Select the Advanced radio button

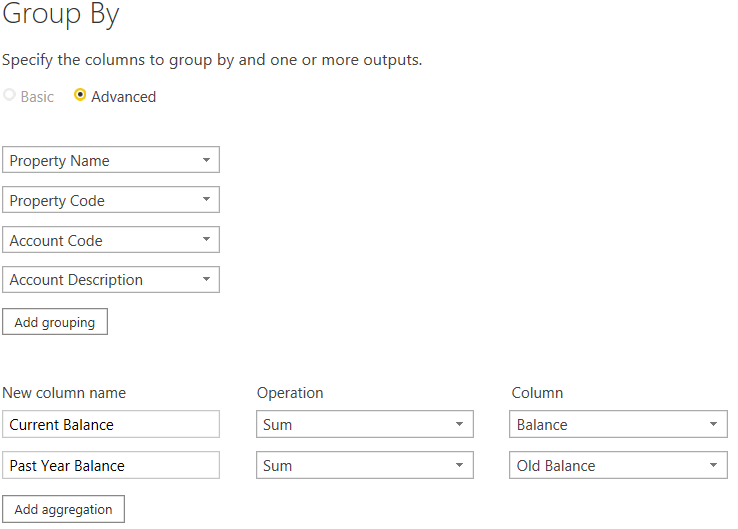[80, 95]
